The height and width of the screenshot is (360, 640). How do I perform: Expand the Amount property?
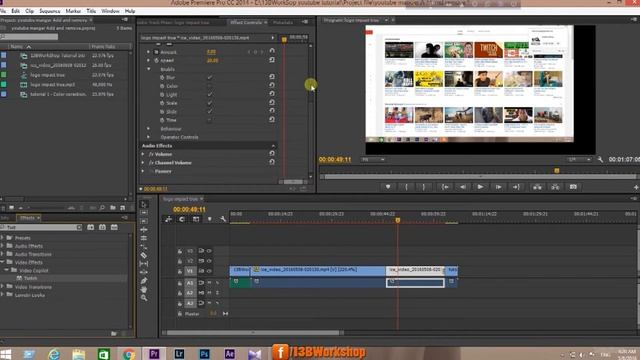click(x=148, y=52)
